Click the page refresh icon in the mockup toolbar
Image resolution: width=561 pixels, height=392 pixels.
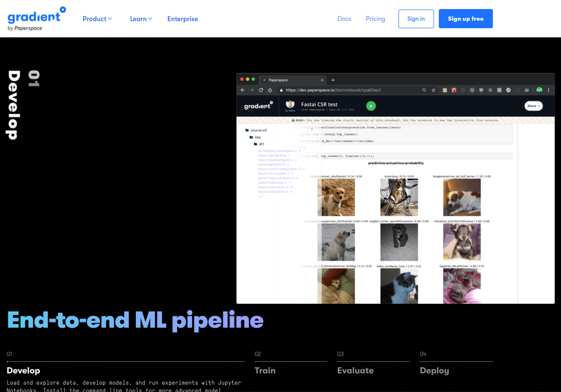(260, 89)
